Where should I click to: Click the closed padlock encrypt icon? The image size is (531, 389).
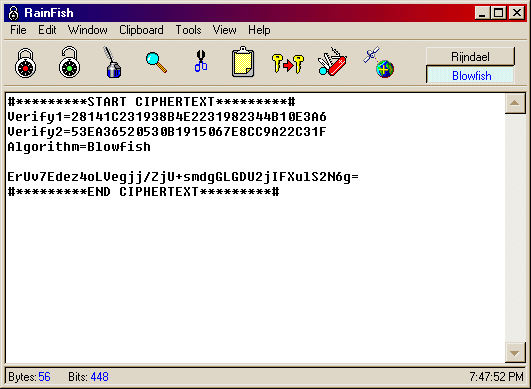click(x=25, y=63)
